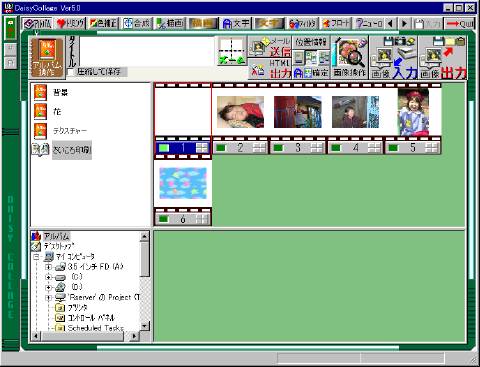Toggle the green marker on frame 2
Image resolution: width=480 pixels, height=367 pixels.
pyautogui.click(x=221, y=148)
